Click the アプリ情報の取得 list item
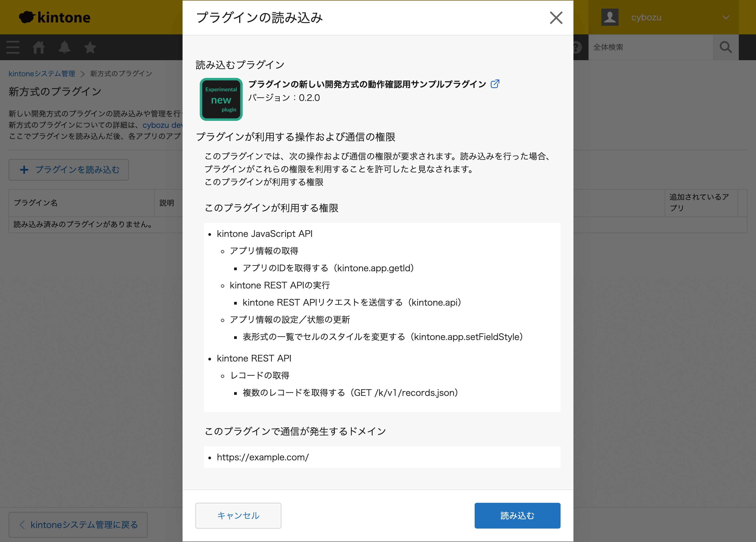The width and height of the screenshot is (756, 542). pyautogui.click(x=264, y=251)
